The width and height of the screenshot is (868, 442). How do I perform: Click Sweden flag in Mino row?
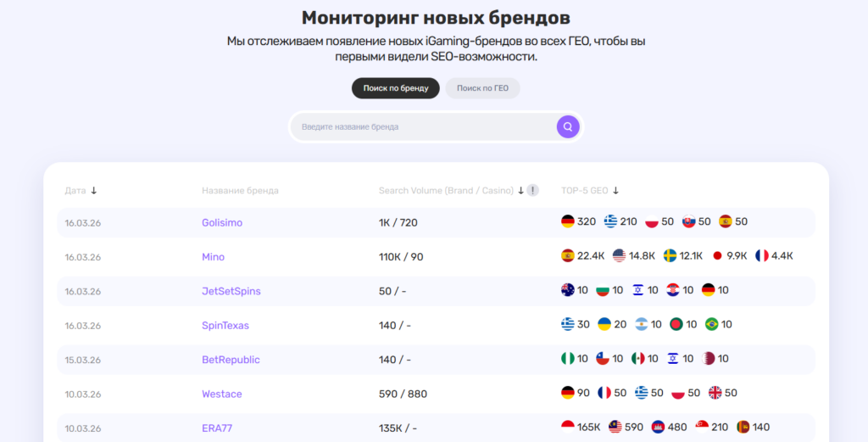coord(670,255)
